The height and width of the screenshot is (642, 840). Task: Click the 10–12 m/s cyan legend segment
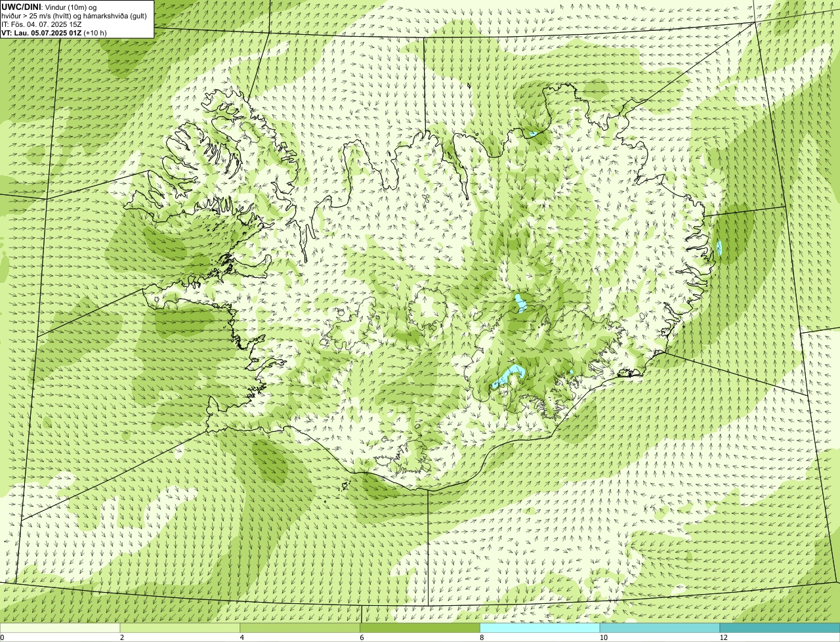660,628
